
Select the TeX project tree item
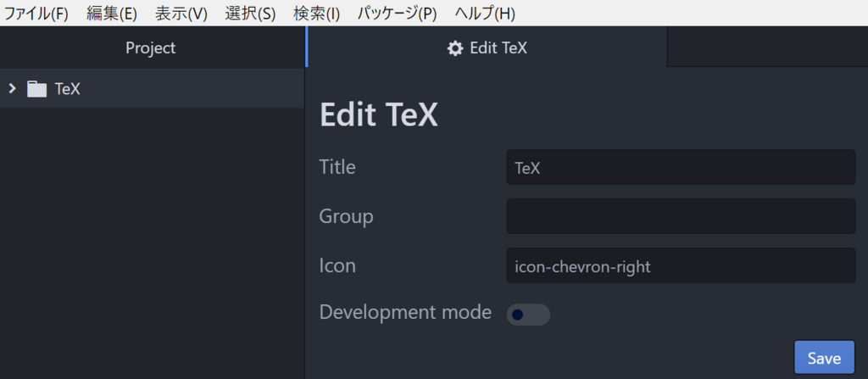point(152,89)
